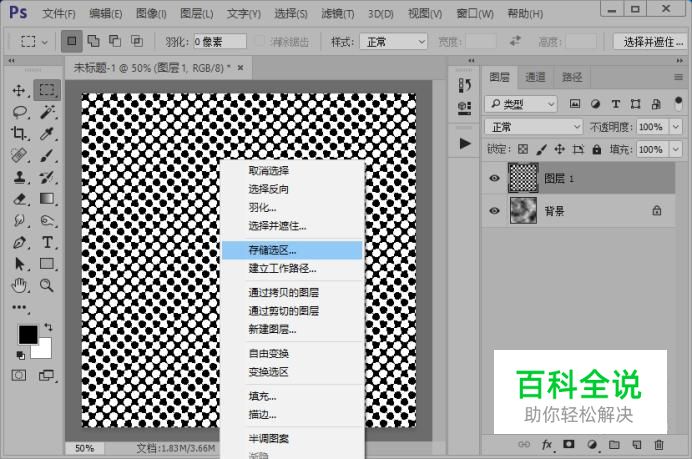Change the screen mode
The height and width of the screenshot is (459, 692).
click(x=46, y=376)
